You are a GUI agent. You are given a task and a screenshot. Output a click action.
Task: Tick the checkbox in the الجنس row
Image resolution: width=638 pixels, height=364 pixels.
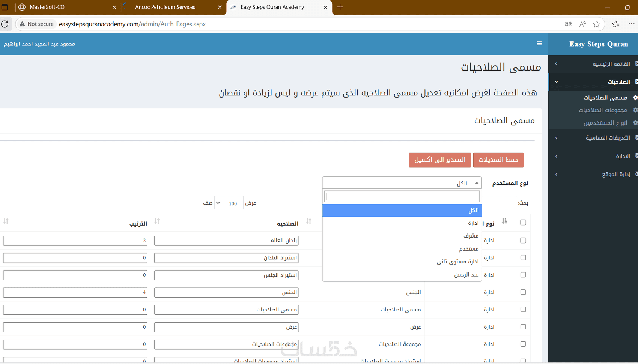523,292
